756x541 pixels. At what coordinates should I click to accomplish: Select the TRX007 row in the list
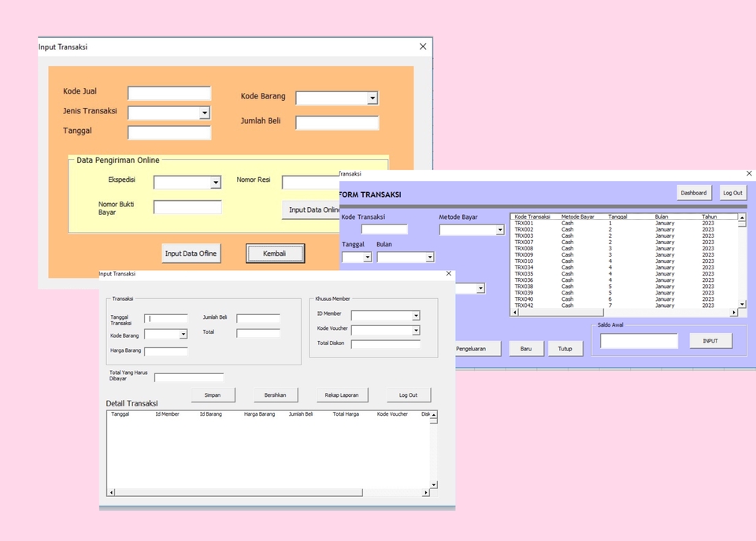tap(624, 242)
